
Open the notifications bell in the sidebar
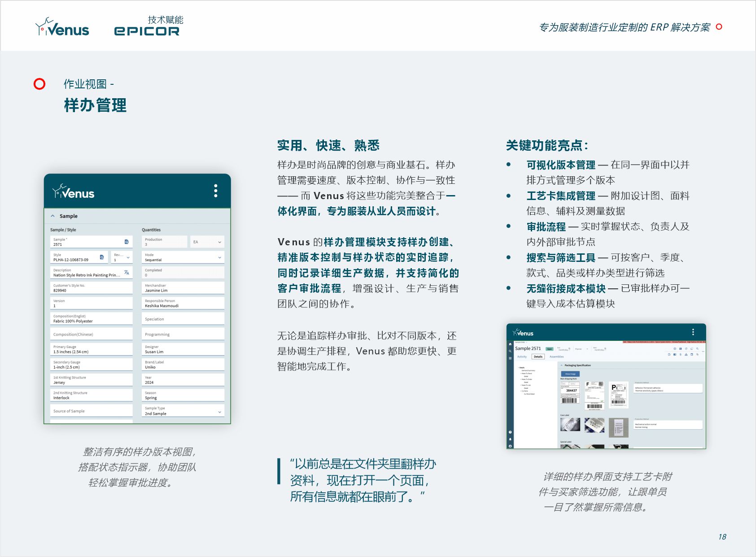click(510, 439)
